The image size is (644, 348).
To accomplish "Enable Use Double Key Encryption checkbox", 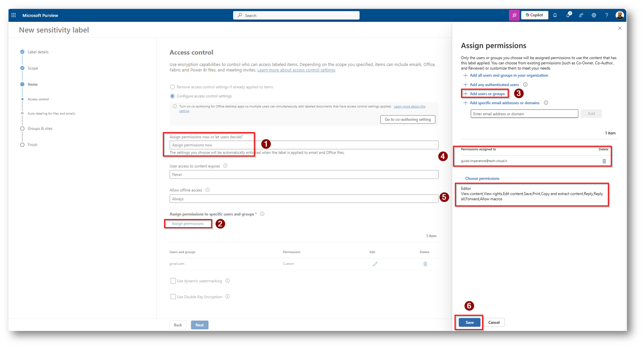I will (173, 297).
